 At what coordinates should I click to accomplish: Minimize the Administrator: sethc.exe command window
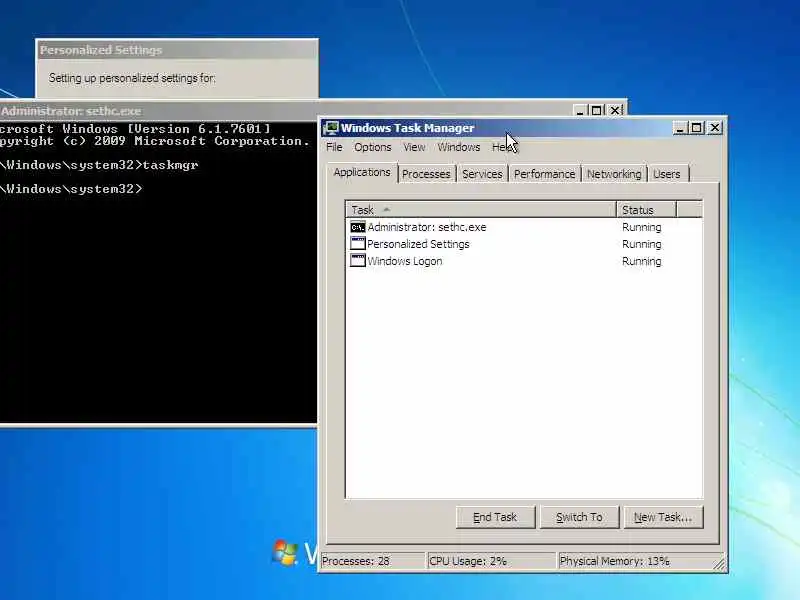[x=580, y=110]
